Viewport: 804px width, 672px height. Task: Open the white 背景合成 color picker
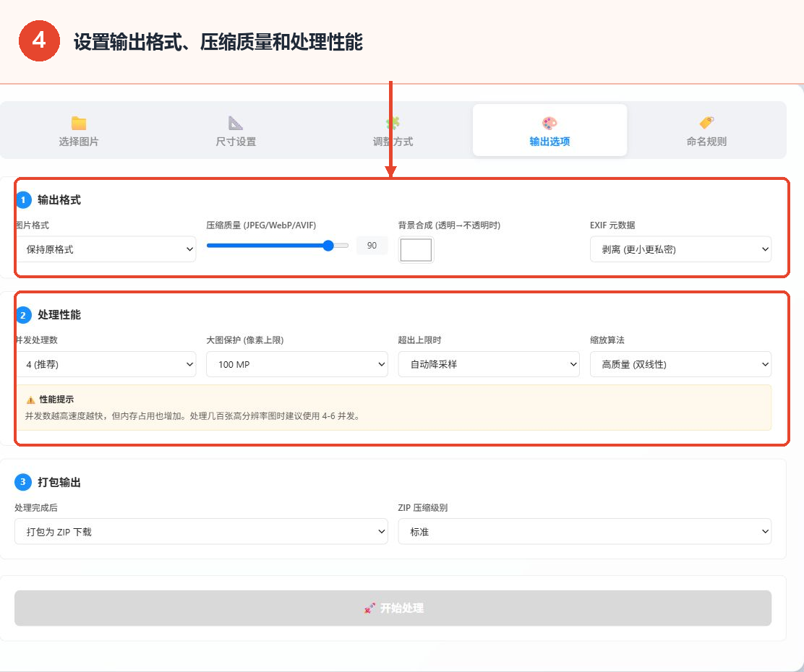[416, 250]
